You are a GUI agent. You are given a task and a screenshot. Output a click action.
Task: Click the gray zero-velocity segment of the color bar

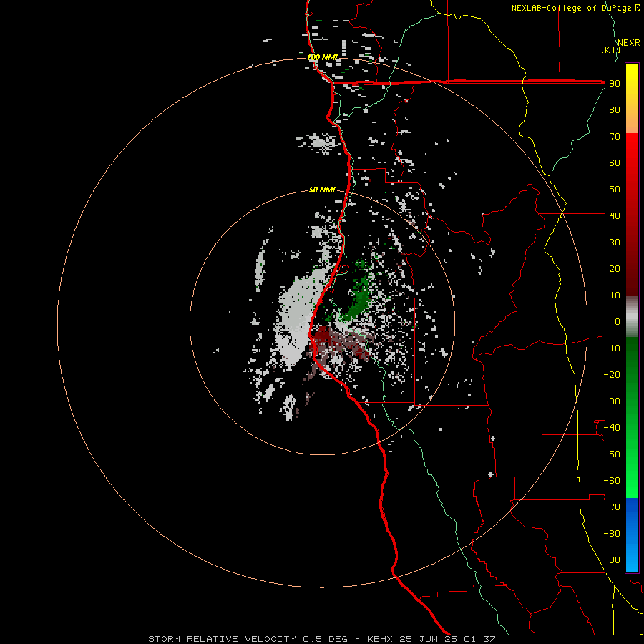coord(632,317)
